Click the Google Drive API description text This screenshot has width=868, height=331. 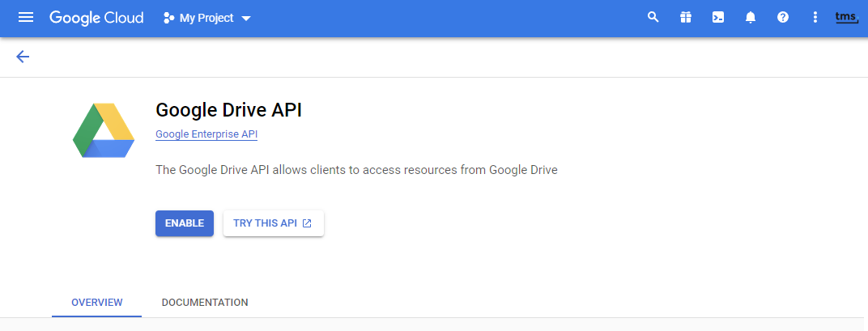pyautogui.click(x=356, y=170)
